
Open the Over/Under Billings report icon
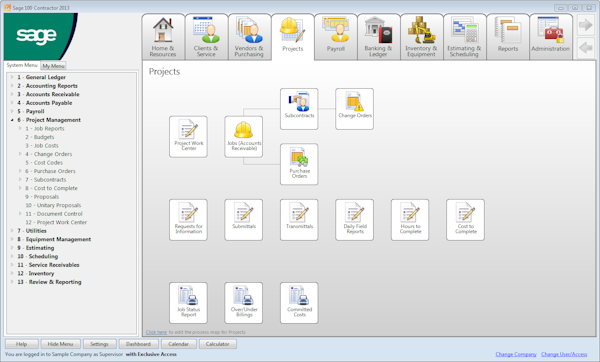pos(244,303)
